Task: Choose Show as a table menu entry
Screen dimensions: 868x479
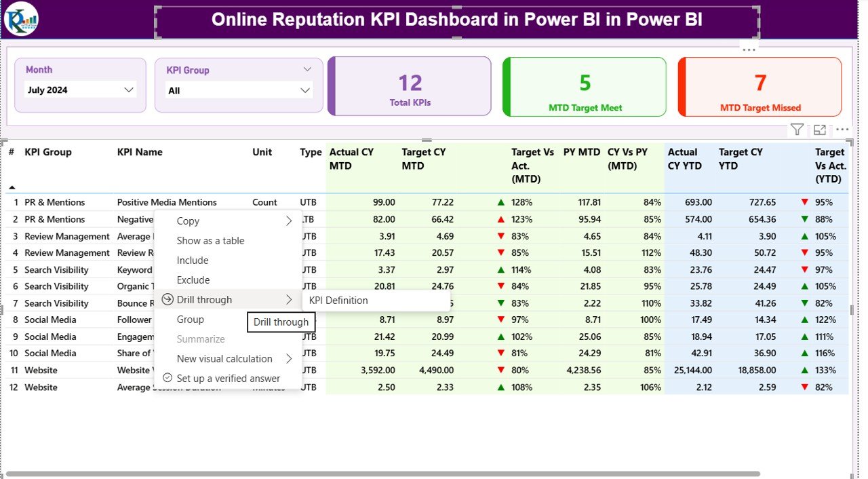Action: [210, 240]
